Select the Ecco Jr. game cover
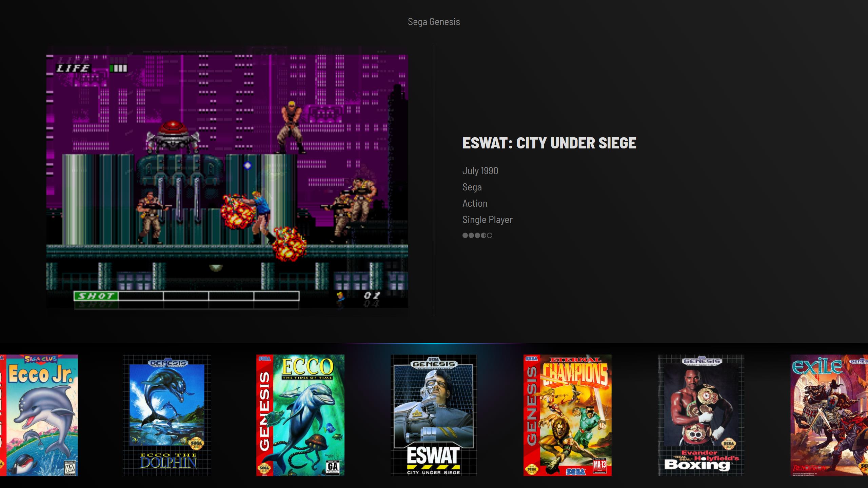 (39, 415)
